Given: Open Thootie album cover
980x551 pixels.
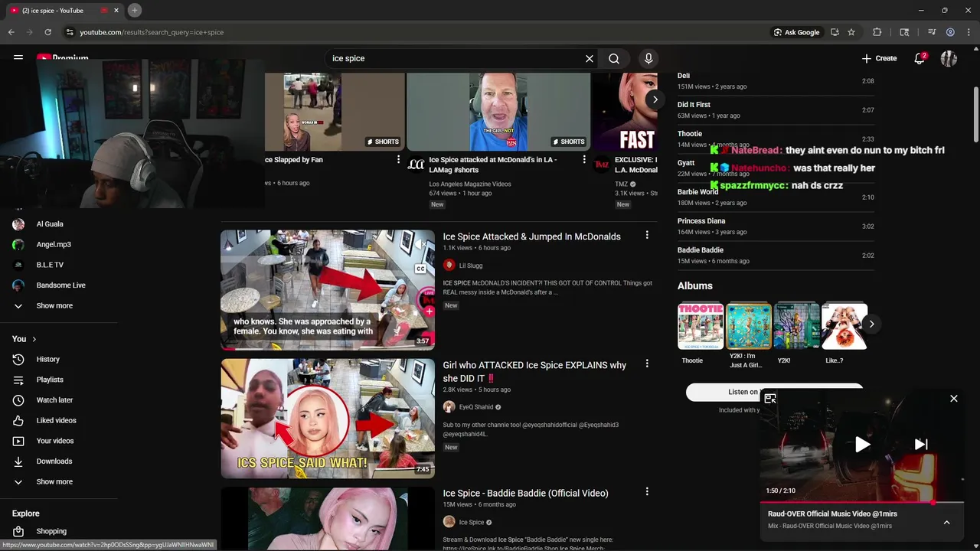Looking at the screenshot, I should (x=701, y=326).
